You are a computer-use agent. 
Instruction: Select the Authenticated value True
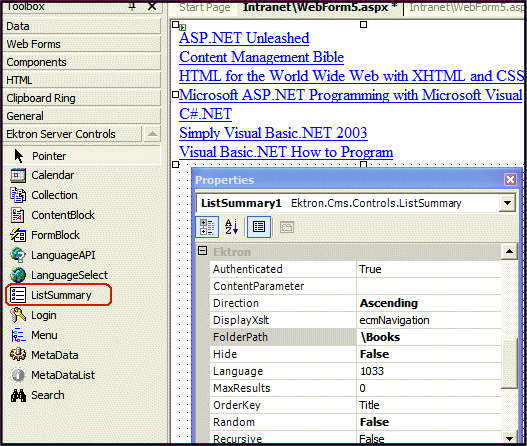(x=429, y=269)
